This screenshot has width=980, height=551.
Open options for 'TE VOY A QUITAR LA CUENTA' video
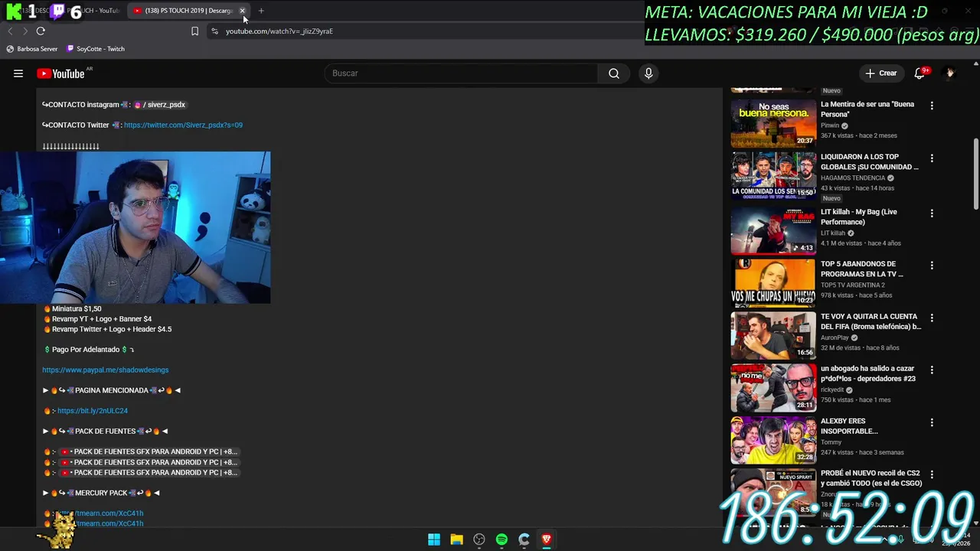pos(932,318)
